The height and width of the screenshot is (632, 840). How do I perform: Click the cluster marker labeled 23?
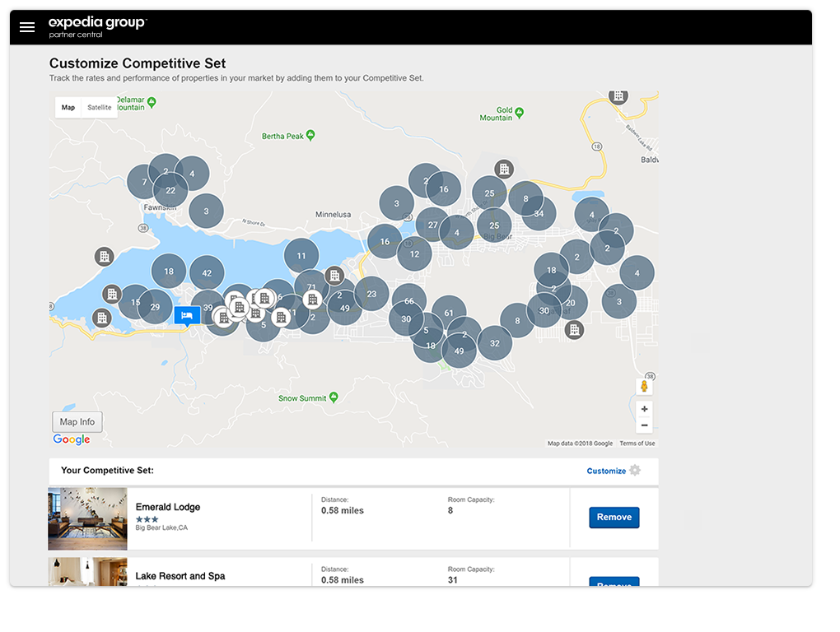click(371, 294)
